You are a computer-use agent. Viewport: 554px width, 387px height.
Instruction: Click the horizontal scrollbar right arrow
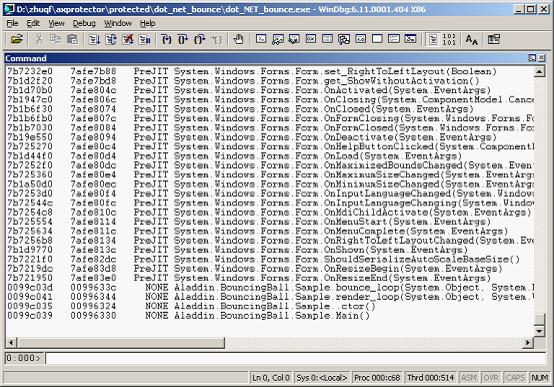(x=528, y=342)
